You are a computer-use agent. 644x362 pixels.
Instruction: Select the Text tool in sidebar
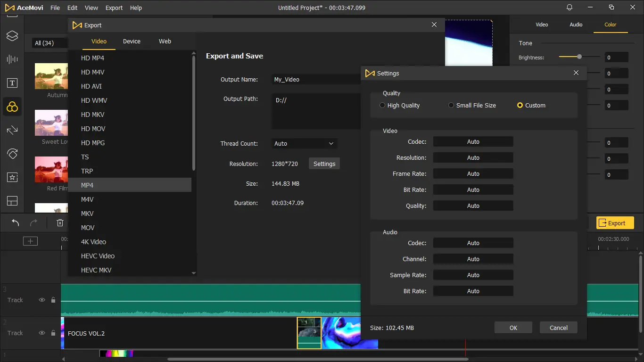point(12,83)
